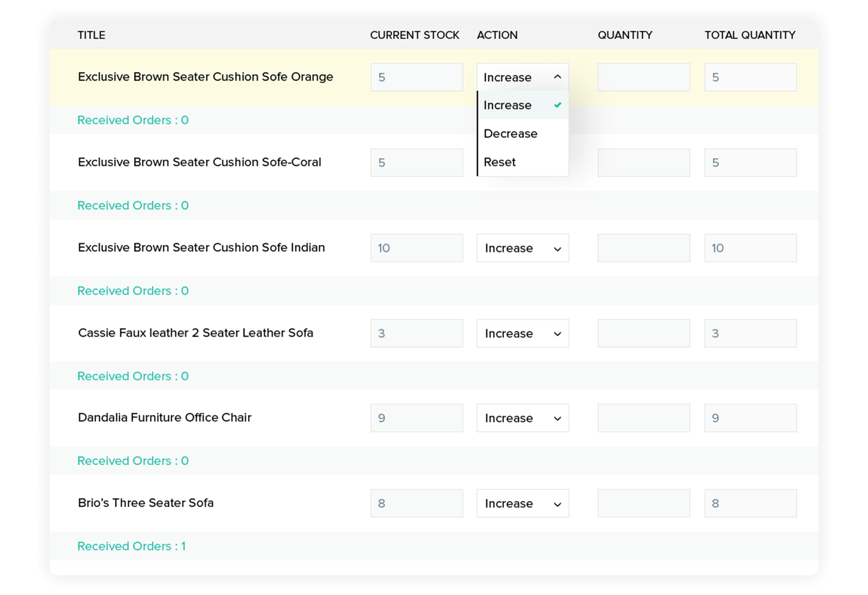Choose Reset in the action dropdown list
Image resolution: width=868 pixels, height=595 pixels.
pyautogui.click(x=500, y=162)
